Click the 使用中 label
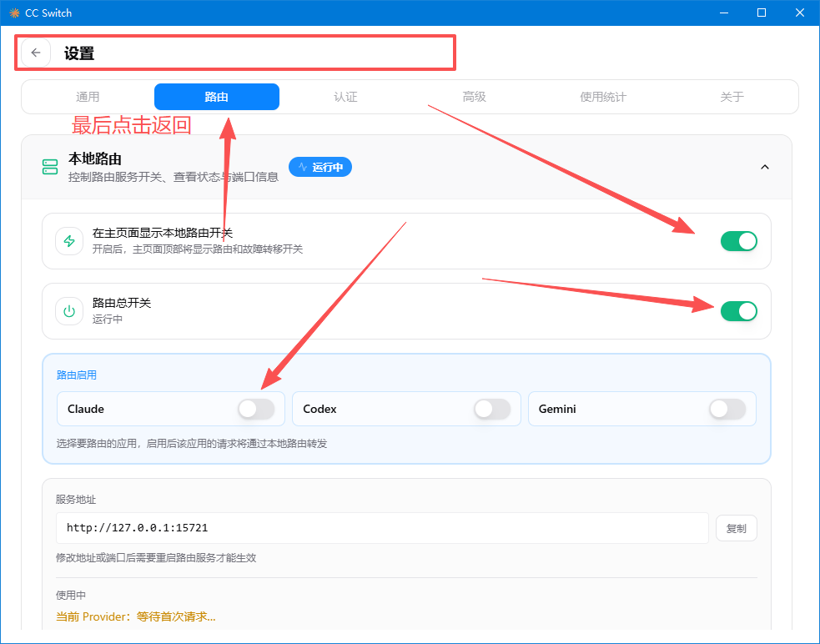The image size is (820, 644). [71, 596]
